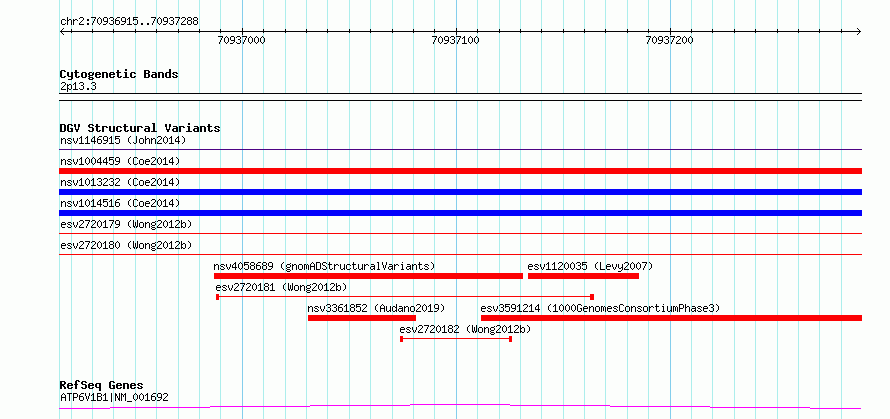Click the red bar under esv3591214

(671, 318)
